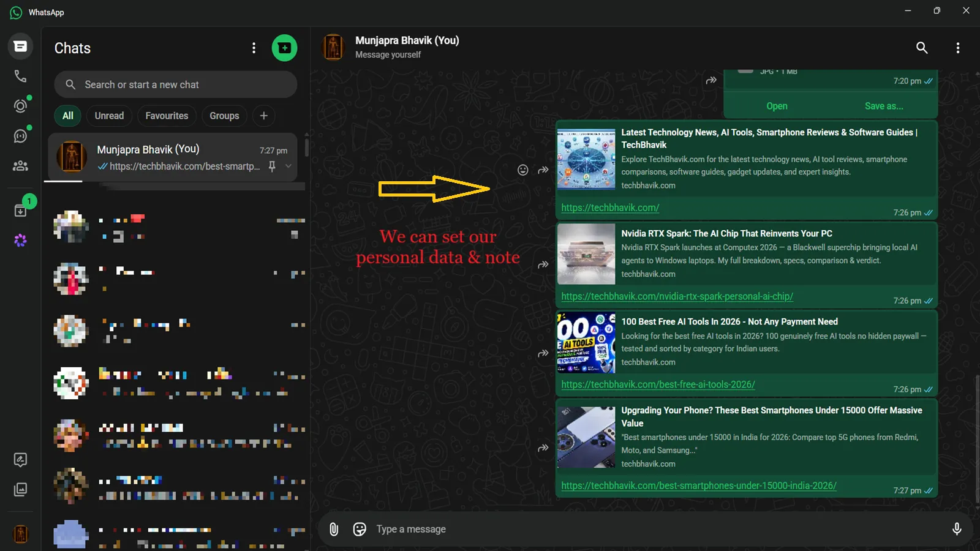Open the smartphone preview thumbnail
The image size is (980, 551).
pos(586,437)
